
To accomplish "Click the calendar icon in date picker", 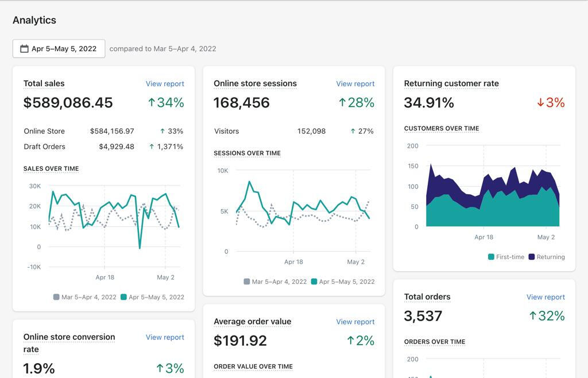I will [24, 49].
